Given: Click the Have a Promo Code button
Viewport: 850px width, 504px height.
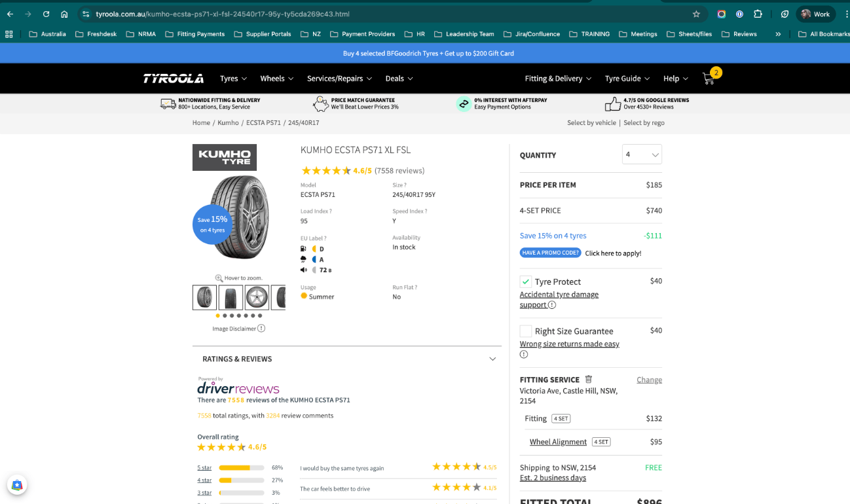Looking at the screenshot, I should click(550, 253).
